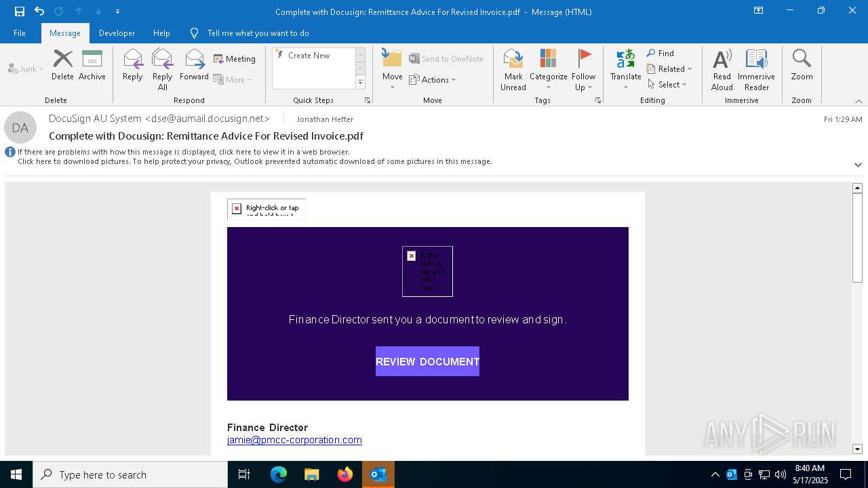Open the Categorize color menu

point(548,70)
